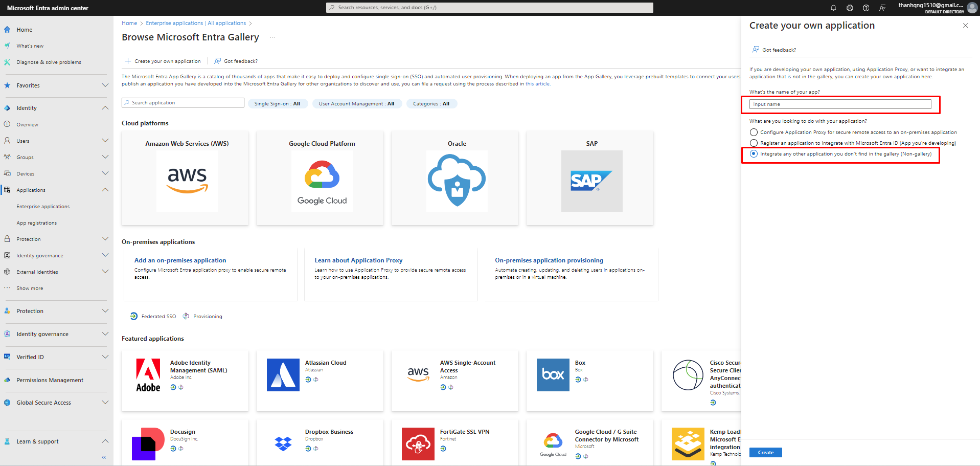This screenshot has height=466, width=980.
Task: Click the Permissions Management cloud icon
Action: (7, 380)
